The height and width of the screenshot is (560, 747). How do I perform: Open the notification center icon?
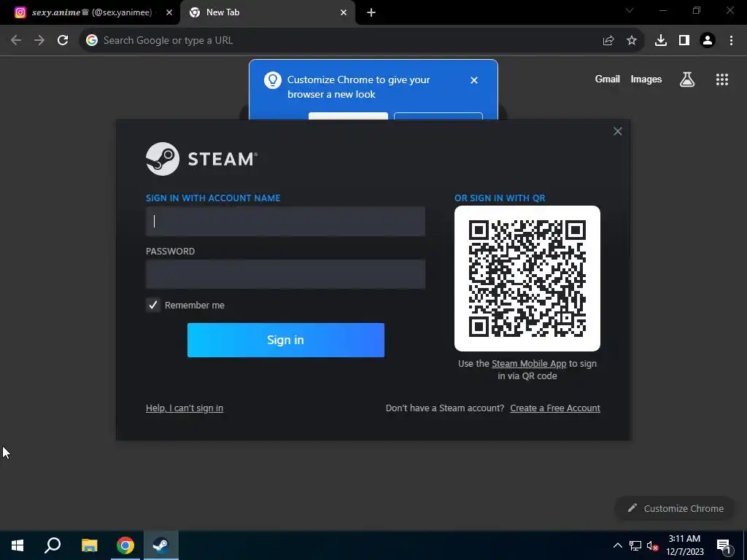click(x=724, y=546)
